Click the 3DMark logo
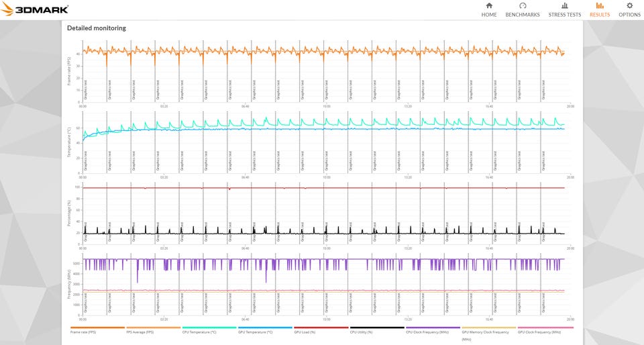 [x=35, y=10]
